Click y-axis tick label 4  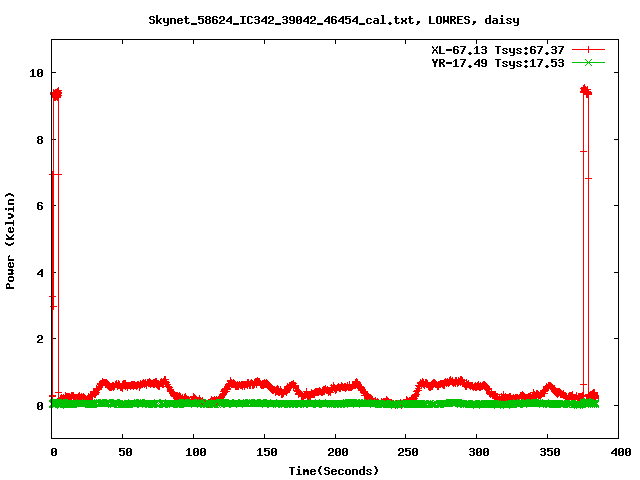(40, 273)
